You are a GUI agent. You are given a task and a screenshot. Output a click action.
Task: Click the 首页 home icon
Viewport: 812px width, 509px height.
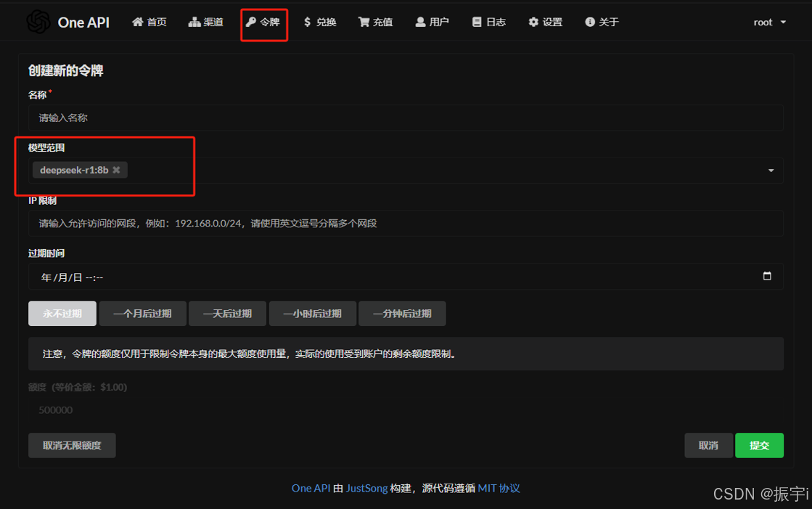coord(136,22)
